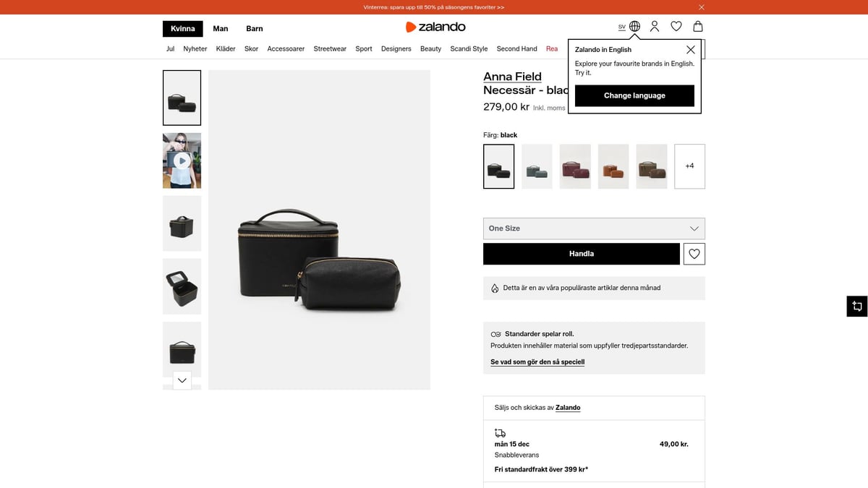Click the Change language button
The height and width of the screenshot is (488, 868).
pos(634,95)
